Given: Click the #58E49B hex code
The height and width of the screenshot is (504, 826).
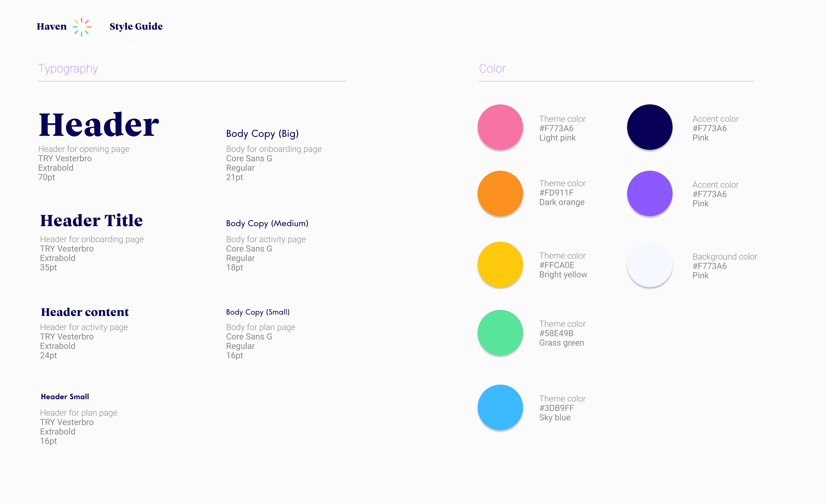Looking at the screenshot, I should (556, 333).
